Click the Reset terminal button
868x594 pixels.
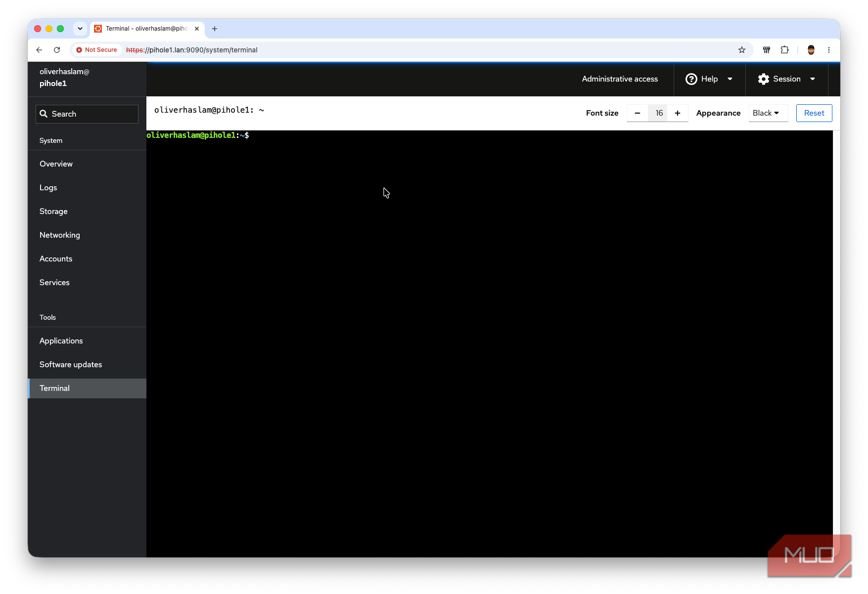tap(814, 113)
